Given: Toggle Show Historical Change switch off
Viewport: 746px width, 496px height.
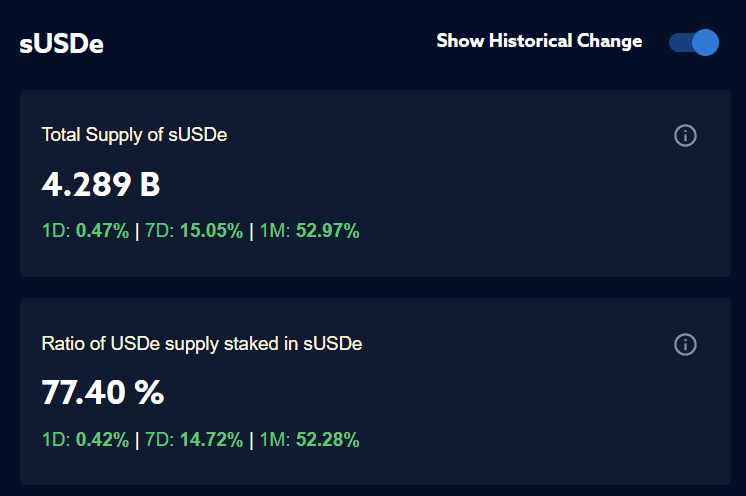Looking at the screenshot, I should pyautogui.click(x=694, y=42).
